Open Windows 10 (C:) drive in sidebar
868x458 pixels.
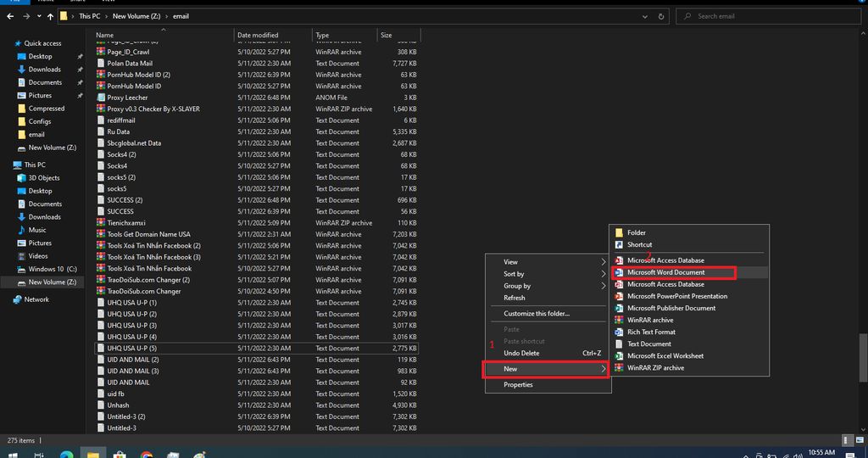tap(53, 269)
